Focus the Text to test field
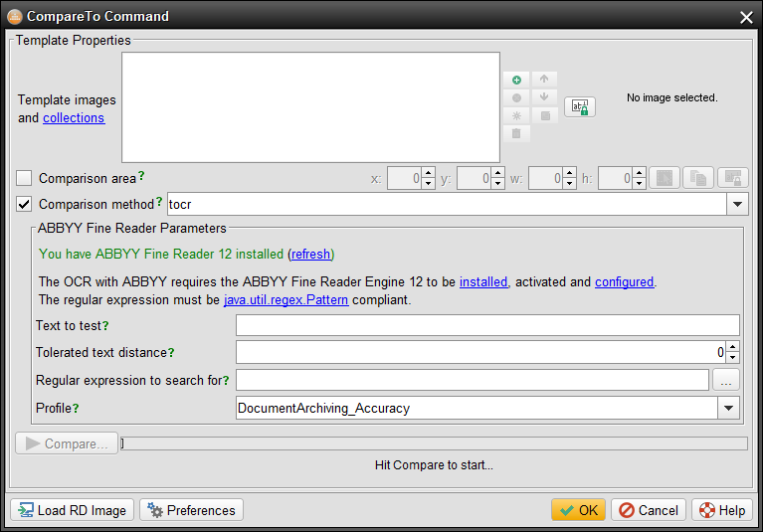 487,325
